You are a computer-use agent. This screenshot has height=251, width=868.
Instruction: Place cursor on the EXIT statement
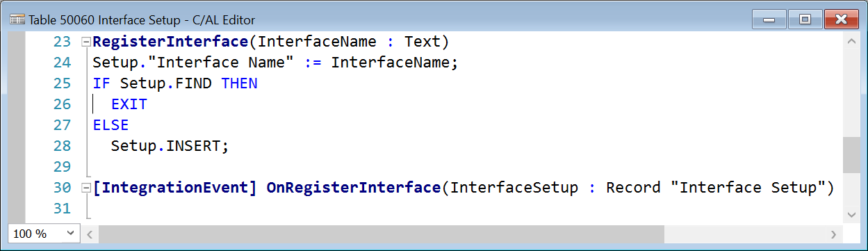click(129, 104)
